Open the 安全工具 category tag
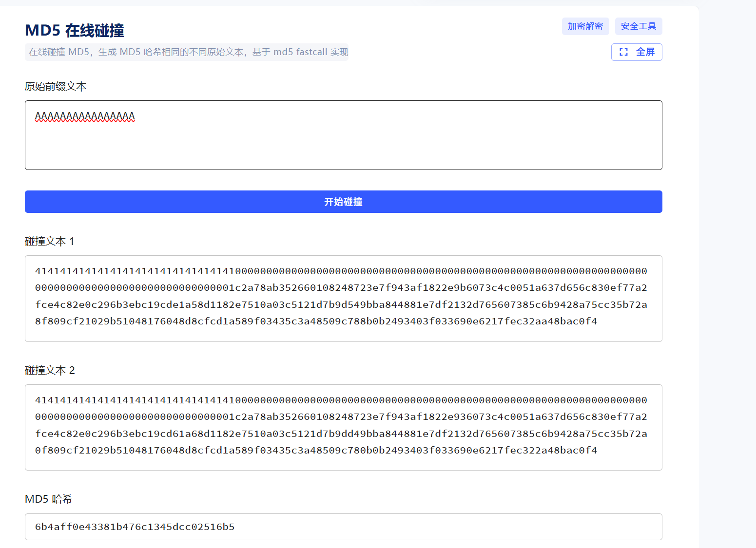Image resolution: width=756 pixels, height=548 pixels. coord(638,26)
